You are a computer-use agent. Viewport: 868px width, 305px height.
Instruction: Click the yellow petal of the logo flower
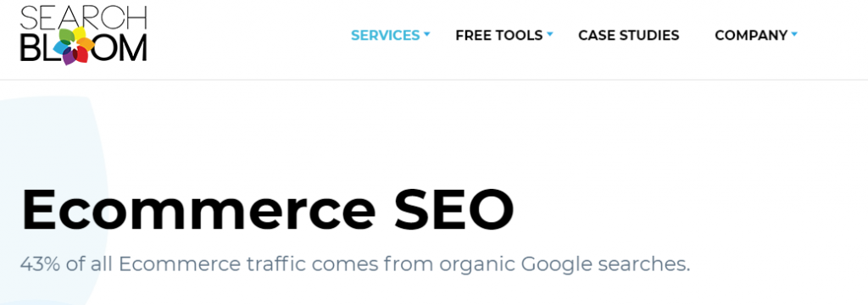coord(80,34)
